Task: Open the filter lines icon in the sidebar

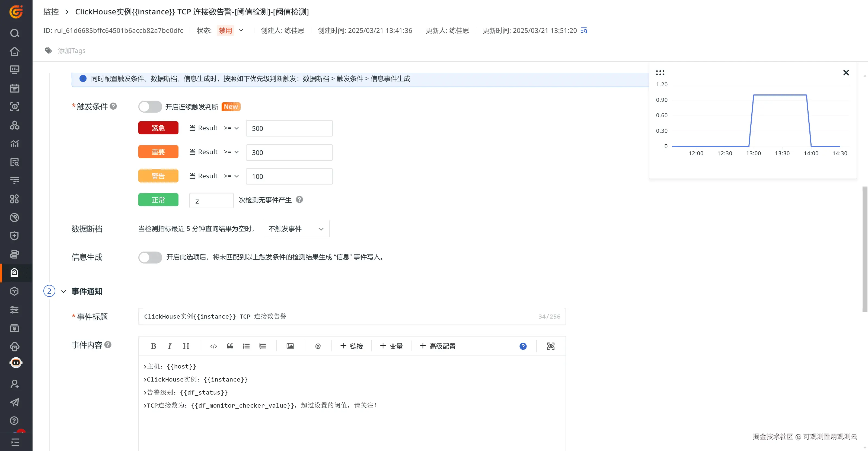Action: pyautogui.click(x=14, y=181)
